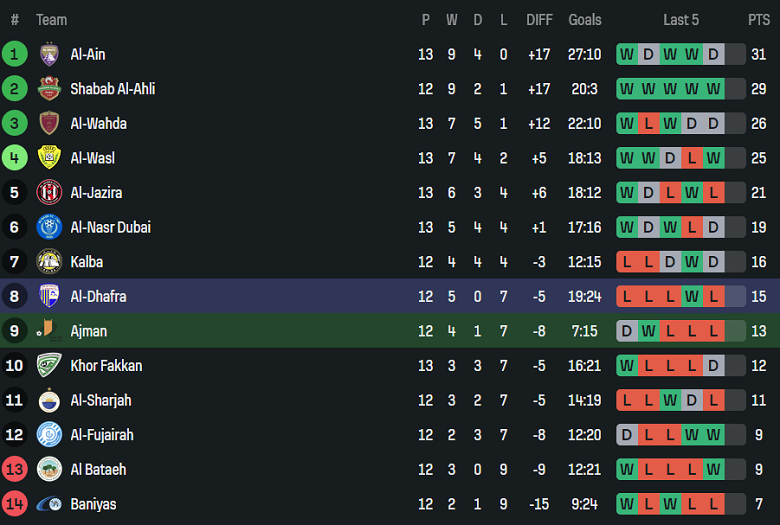The width and height of the screenshot is (780, 525).
Task: Click Al-Ain's first Last 5 result badge
Action: [627, 54]
